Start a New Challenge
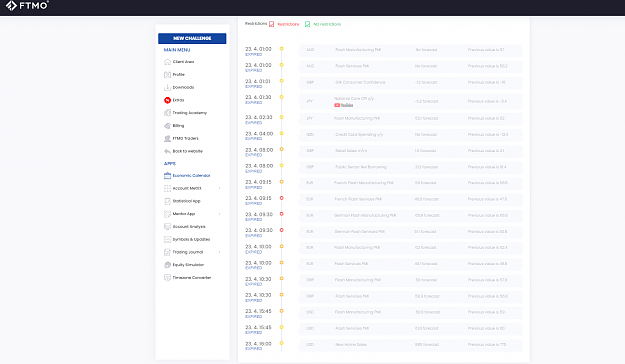The width and height of the screenshot is (625, 364). (x=192, y=38)
